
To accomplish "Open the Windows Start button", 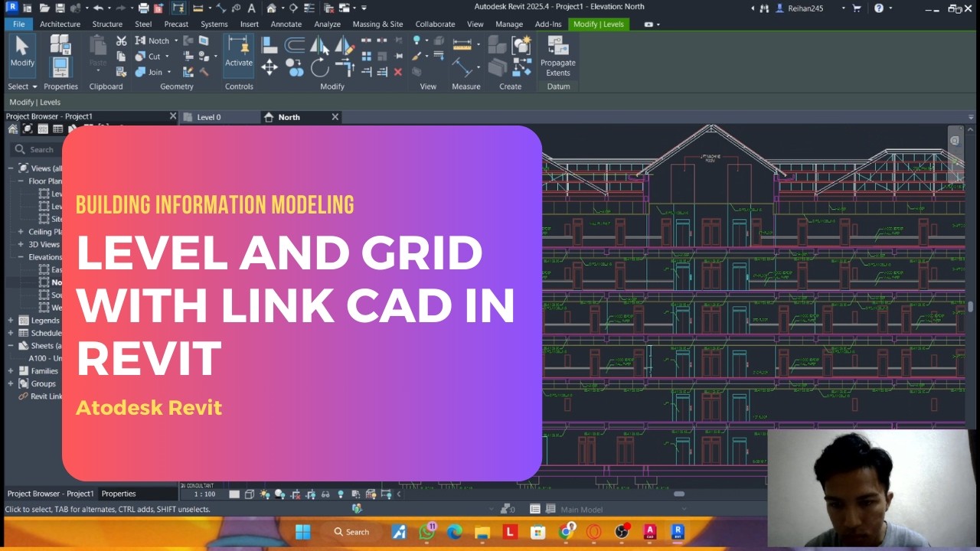I will pos(302,532).
